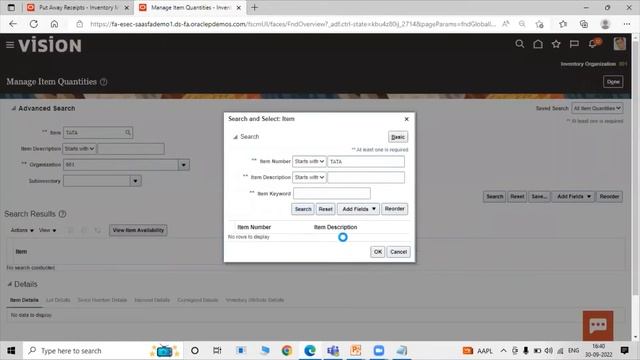The width and height of the screenshot is (640, 360).
Task: Open the View menu in Search Results
Action: tap(47, 230)
